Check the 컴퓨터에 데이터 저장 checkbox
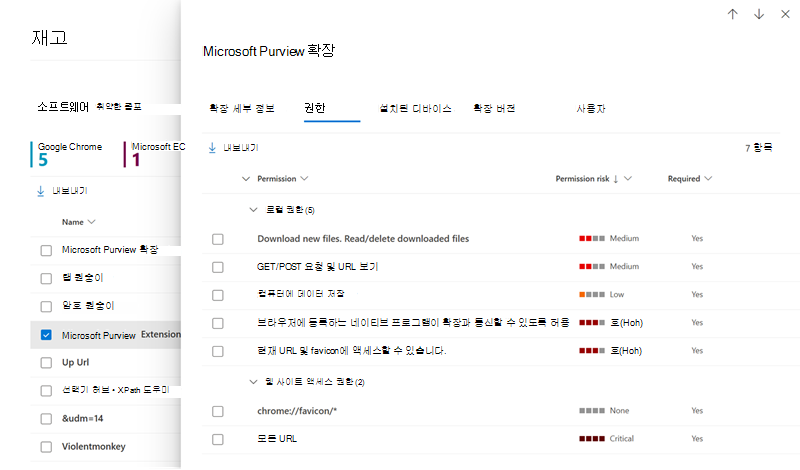Screen dimensions: 800x470 coord(218,295)
